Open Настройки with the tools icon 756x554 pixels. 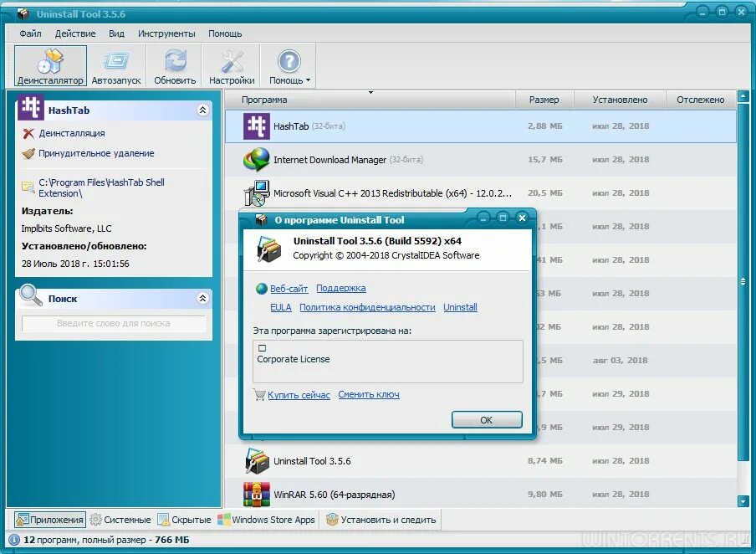(x=232, y=61)
